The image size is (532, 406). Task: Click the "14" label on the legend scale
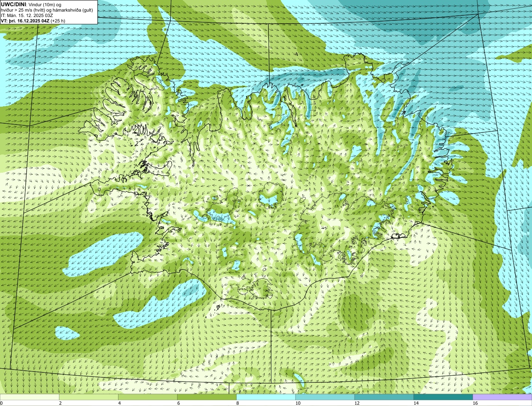click(x=416, y=403)
